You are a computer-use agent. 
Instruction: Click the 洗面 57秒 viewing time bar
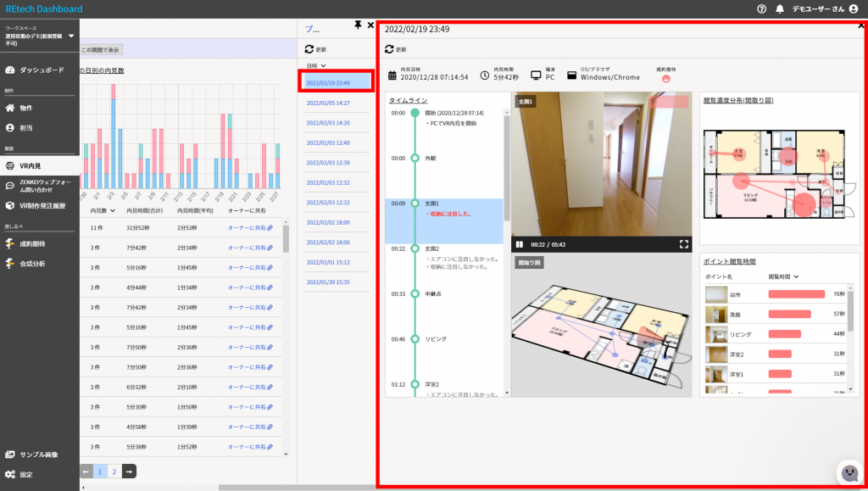click(x=789, y=314)
